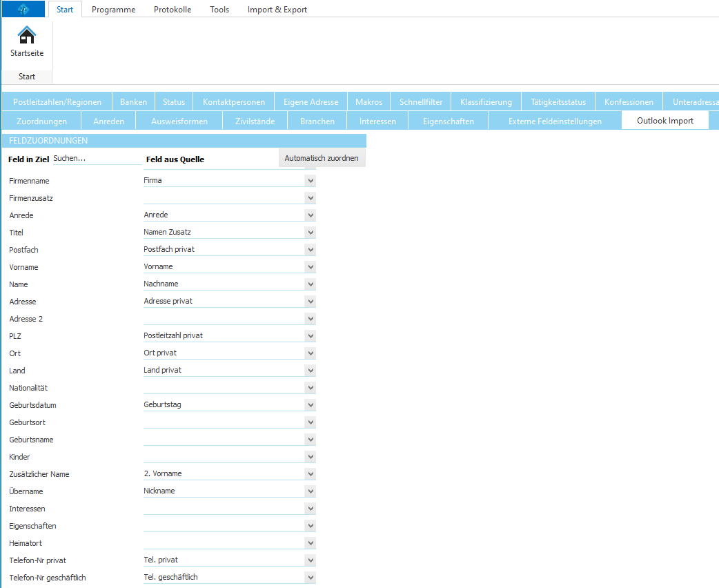The image size is (719, 588).
Task: Open the Protokolle ribbon tab
Action: pos(173,10)
